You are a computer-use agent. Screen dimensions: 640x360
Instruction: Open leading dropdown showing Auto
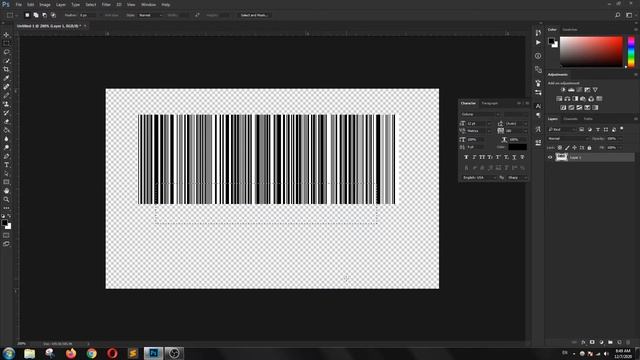coord(525,123)
